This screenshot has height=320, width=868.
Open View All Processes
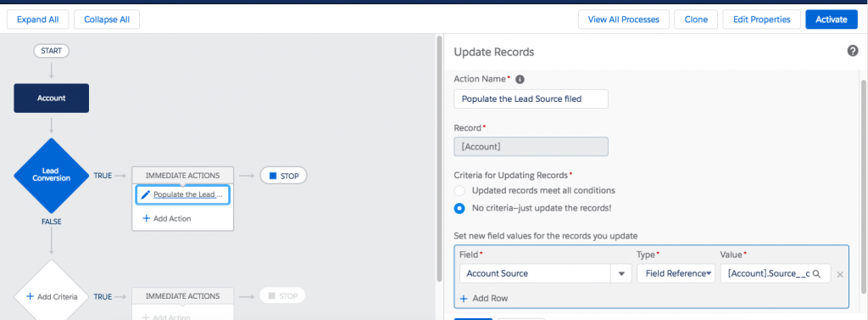pyautogui.click(x=623, y=20)
